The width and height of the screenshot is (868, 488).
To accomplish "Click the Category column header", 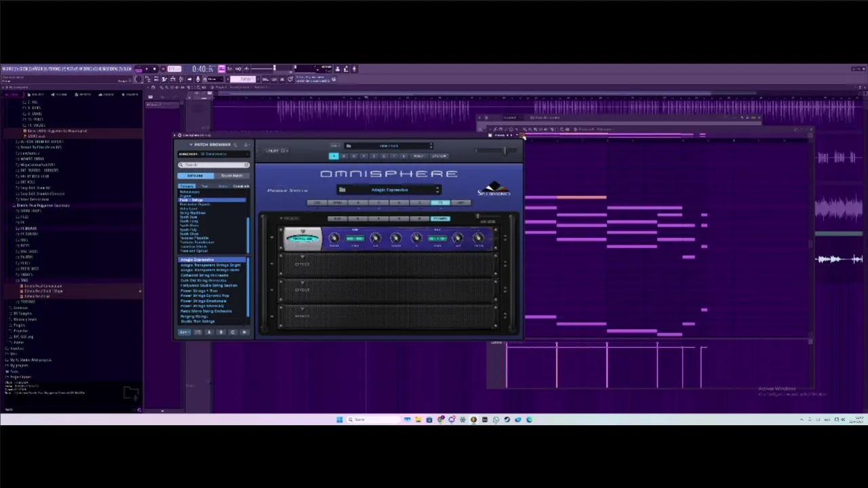I will pyautogui.click(x=186, y=186).
